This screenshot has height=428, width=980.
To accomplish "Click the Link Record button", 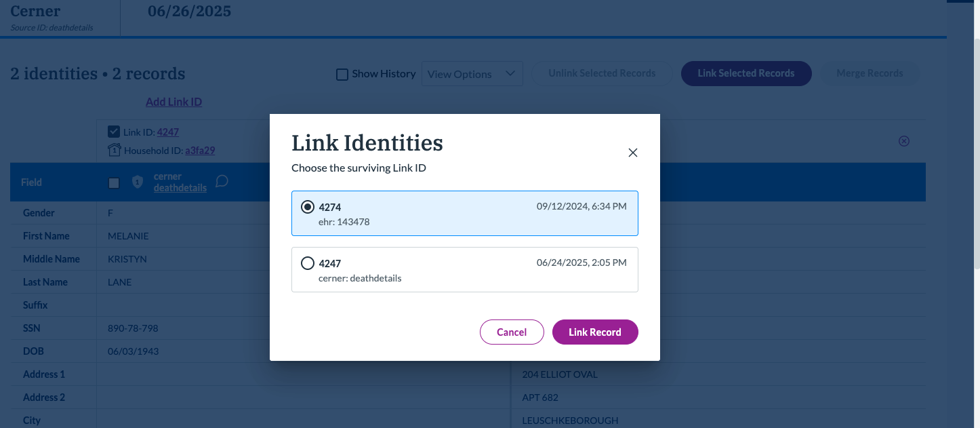I will (x=594, y=332).
